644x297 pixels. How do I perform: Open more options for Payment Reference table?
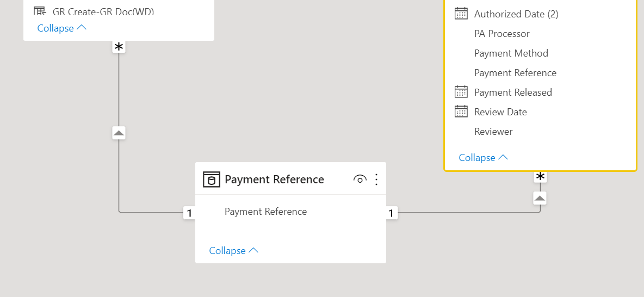click(x=376, y=180)
